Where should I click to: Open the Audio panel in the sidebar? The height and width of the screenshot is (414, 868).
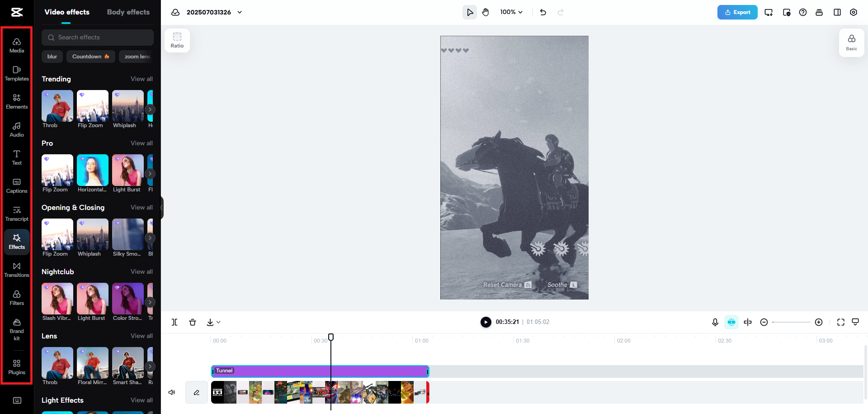tap(16, 130)
